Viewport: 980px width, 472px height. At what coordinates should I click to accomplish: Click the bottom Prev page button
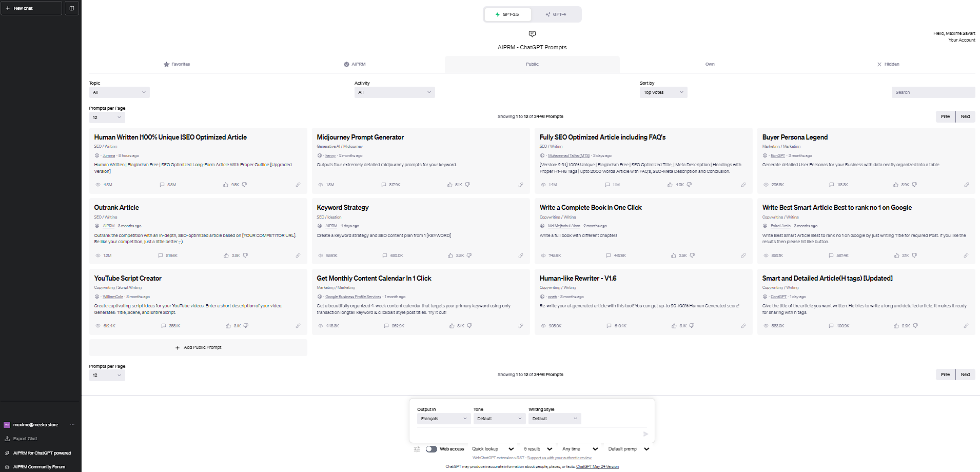tap(946, 375)
